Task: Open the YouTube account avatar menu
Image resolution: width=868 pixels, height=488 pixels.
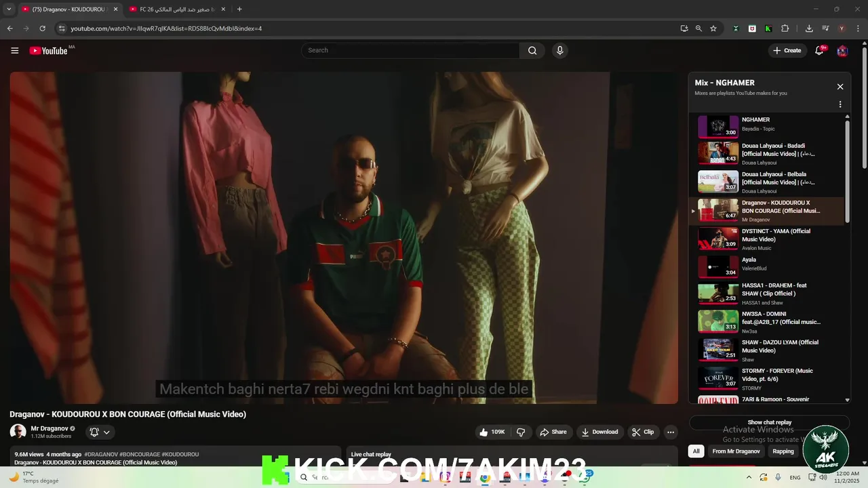Action: point(842,51)
